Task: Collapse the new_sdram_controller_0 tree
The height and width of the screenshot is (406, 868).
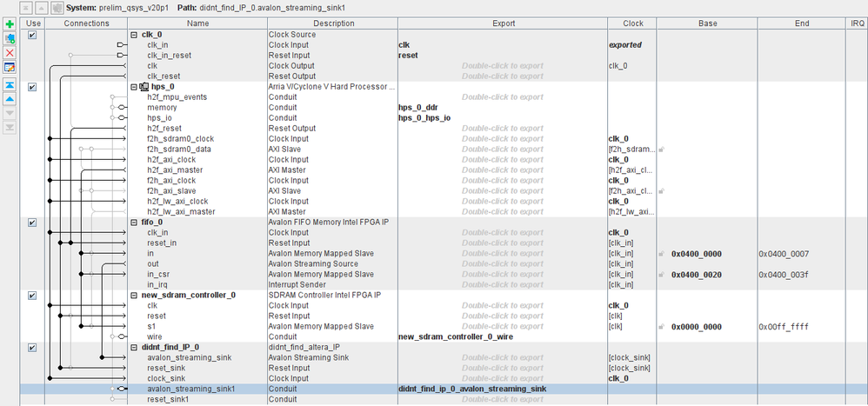Action: click(133, 296)
